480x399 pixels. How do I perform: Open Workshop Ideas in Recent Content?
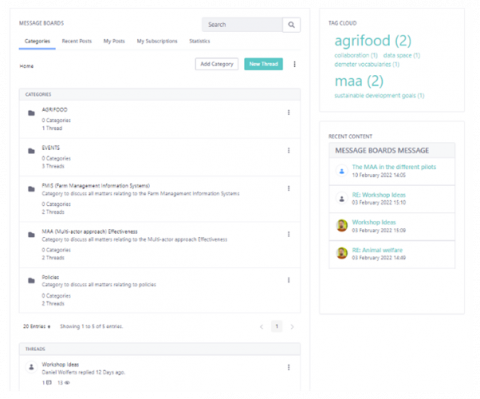point(374,222)
